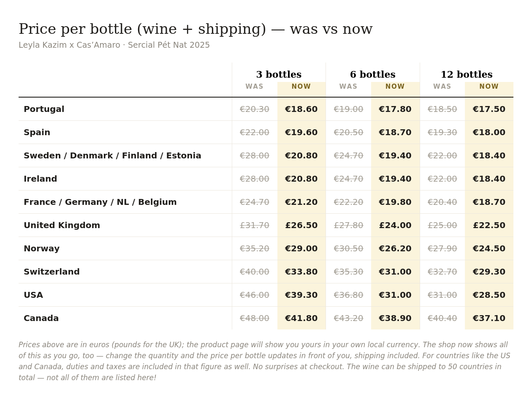Click the NOW subheader under 3 bottles
The width and height of the screenshot is (532, 411).
pos(301,87)
